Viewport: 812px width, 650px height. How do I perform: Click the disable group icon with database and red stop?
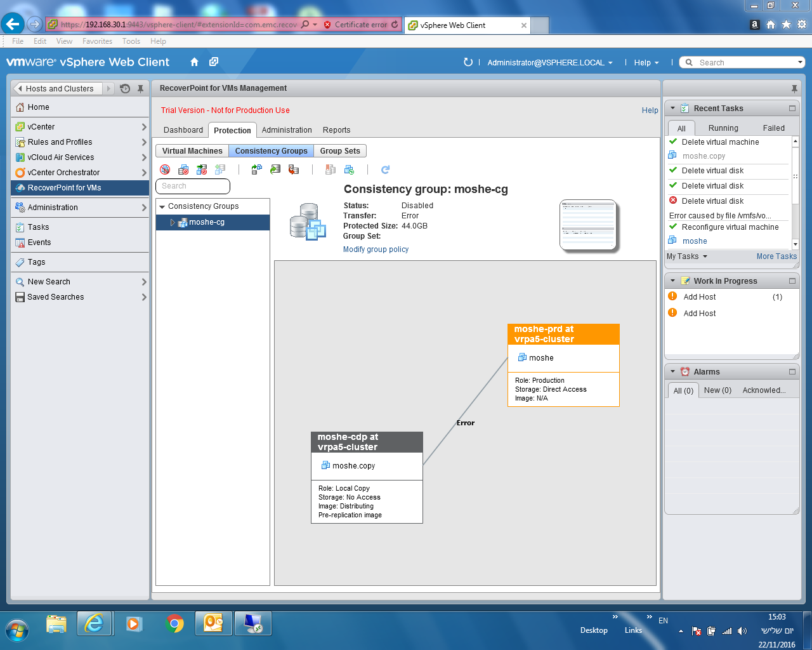[x=183, y=169]
